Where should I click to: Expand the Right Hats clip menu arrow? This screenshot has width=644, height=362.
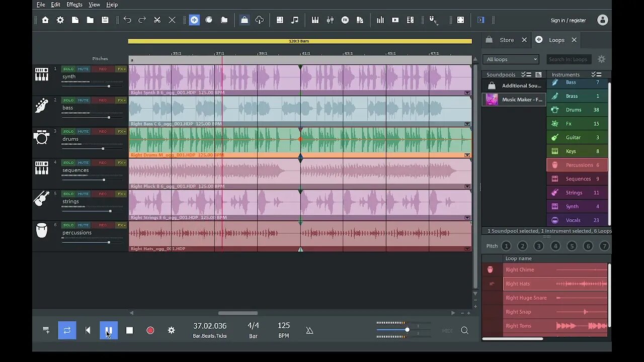coord(467,249)
